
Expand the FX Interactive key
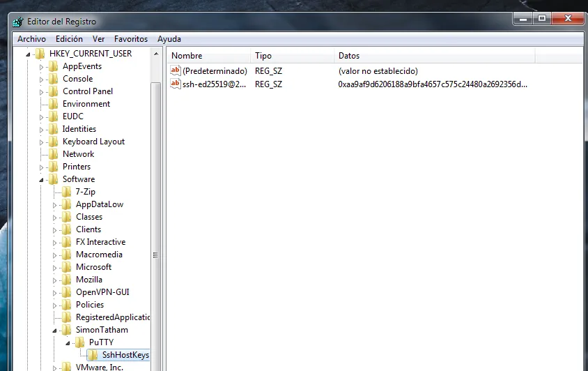pos(55,243)
